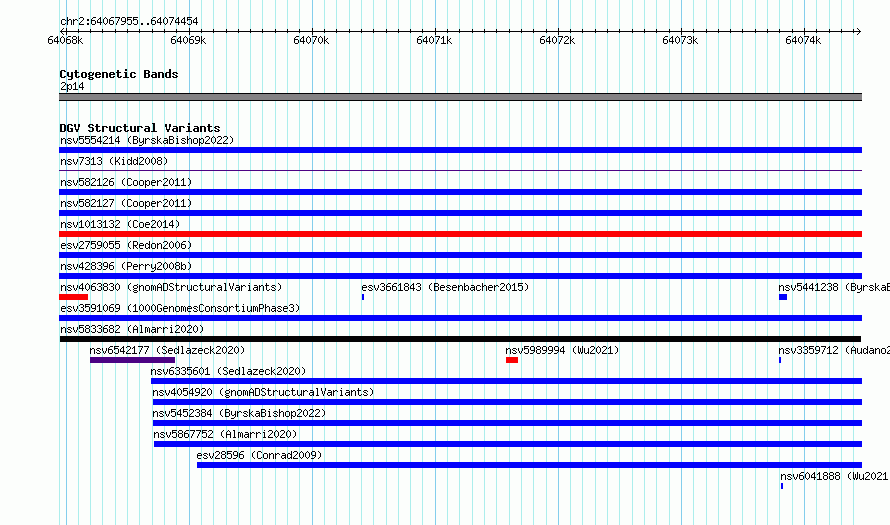
Task: Click the blue esv3591069 variant bar
Action: coord(460,318)
